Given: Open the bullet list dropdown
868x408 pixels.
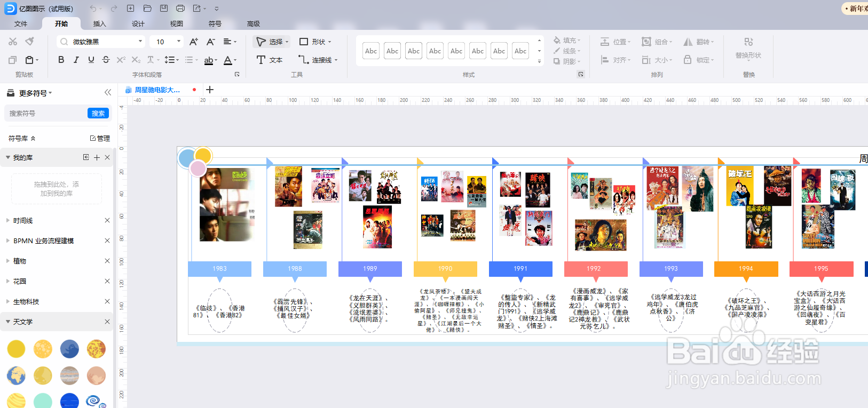Looking at the screenshot, I should coord(191,60).
